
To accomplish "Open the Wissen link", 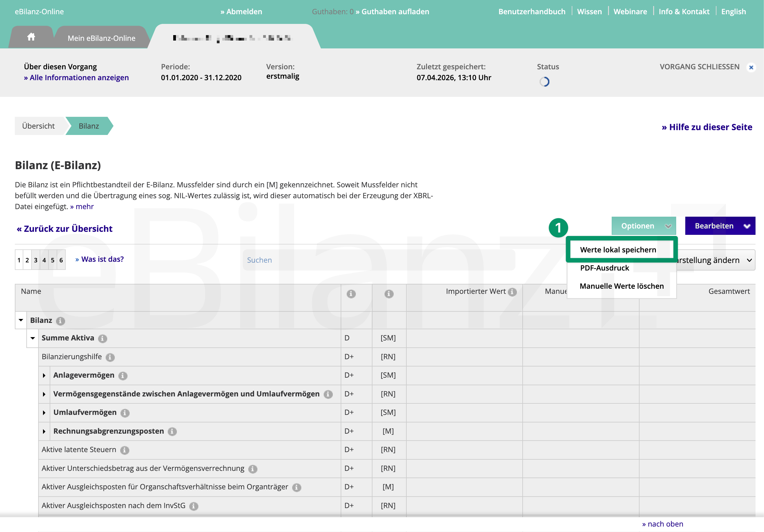I will coord(589,11).
